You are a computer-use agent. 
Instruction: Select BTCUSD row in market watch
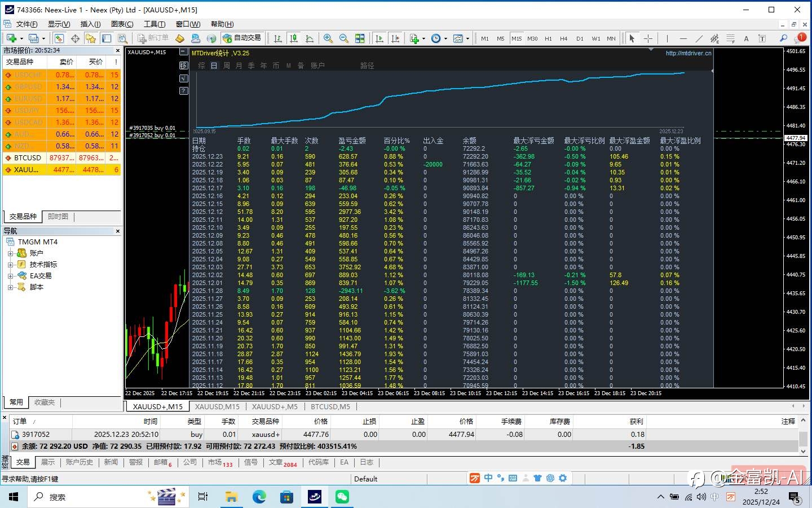28,158
